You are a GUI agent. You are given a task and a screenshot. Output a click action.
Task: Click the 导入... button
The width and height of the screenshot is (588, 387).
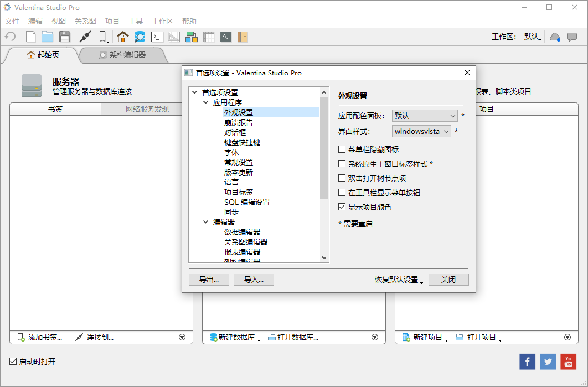pyautogui.click(x=254, y=280)
